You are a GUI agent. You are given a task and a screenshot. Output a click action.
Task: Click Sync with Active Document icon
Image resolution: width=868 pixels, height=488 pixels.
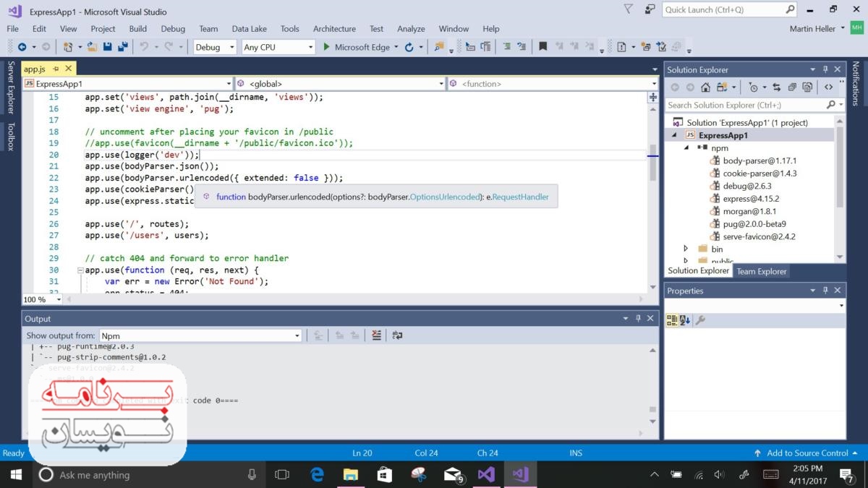tap(776, 87)
